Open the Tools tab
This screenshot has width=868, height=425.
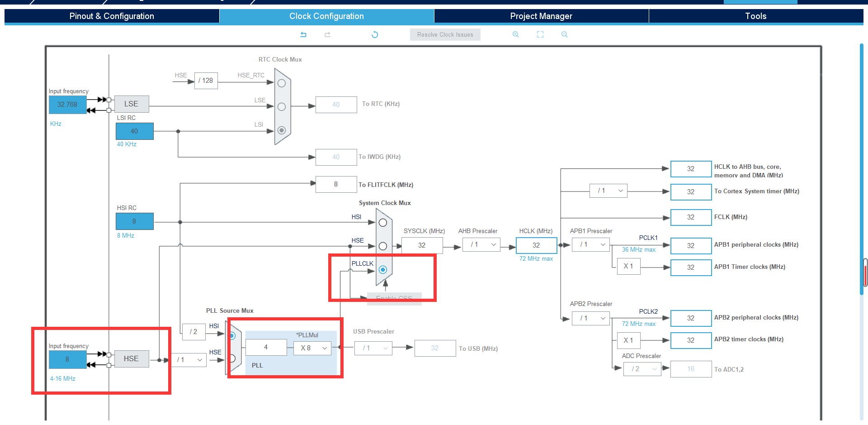[756, 16]
